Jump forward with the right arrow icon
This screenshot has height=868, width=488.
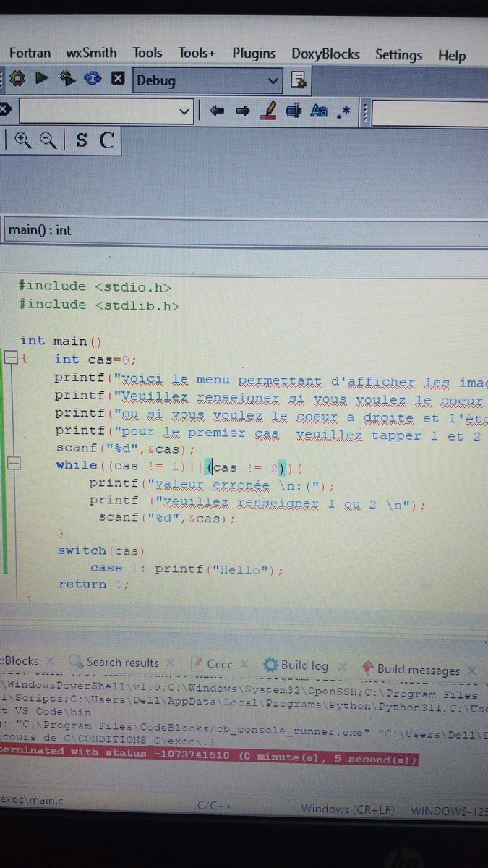pos(243,111)
